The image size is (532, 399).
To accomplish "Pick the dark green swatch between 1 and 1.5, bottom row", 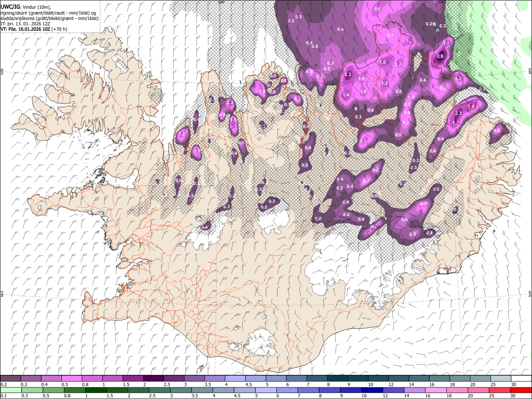I will 96,390.
